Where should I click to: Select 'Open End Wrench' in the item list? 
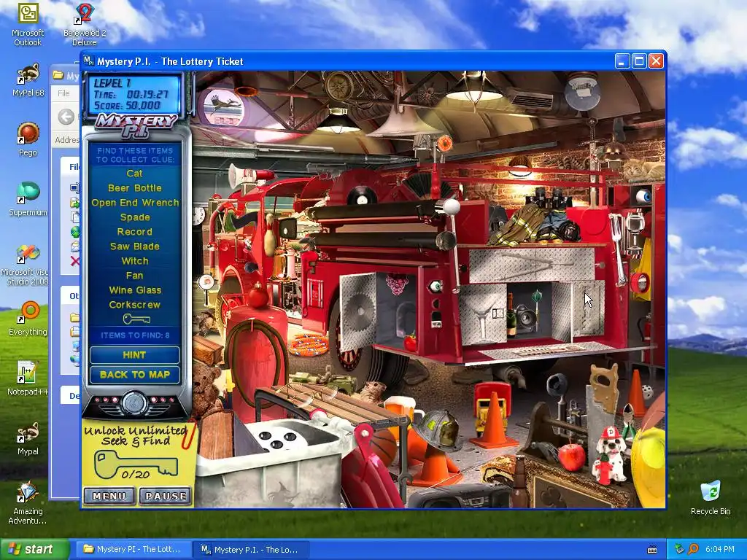pos(135,203)
